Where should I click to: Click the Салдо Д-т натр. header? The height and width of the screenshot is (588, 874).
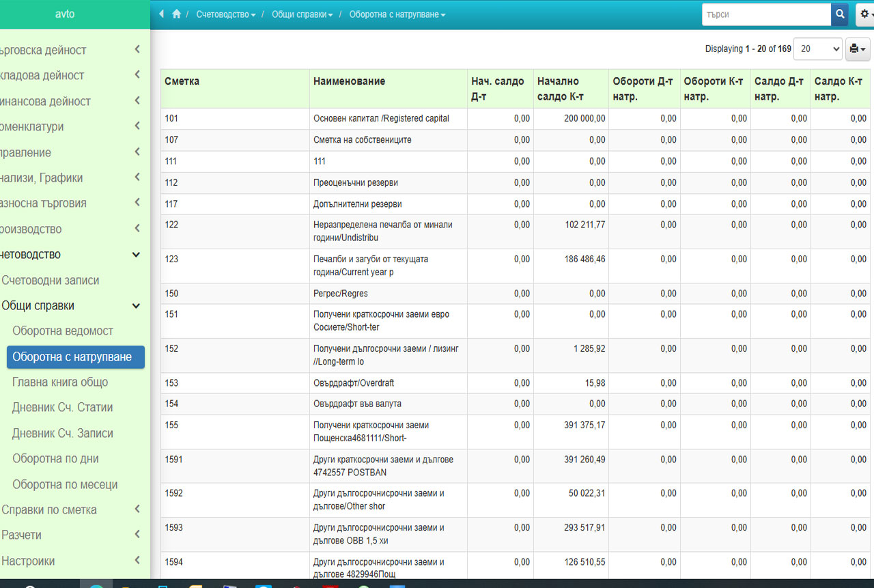coord(780,89)
